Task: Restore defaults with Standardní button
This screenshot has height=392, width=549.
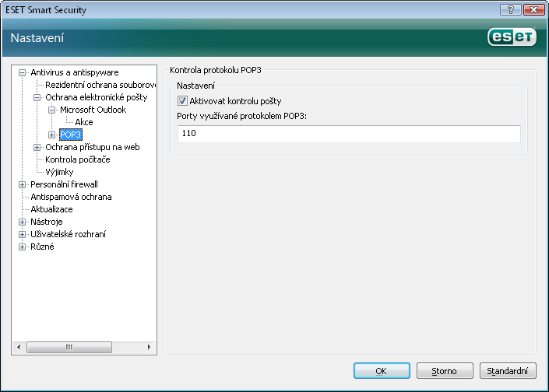Action: pyautogui.click(x=508, y=371)
